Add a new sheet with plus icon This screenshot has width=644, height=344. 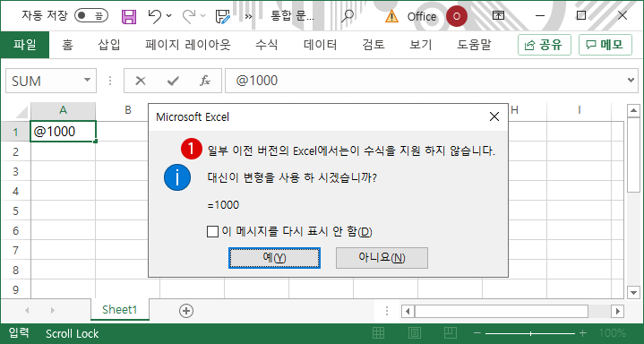[186, 311]
